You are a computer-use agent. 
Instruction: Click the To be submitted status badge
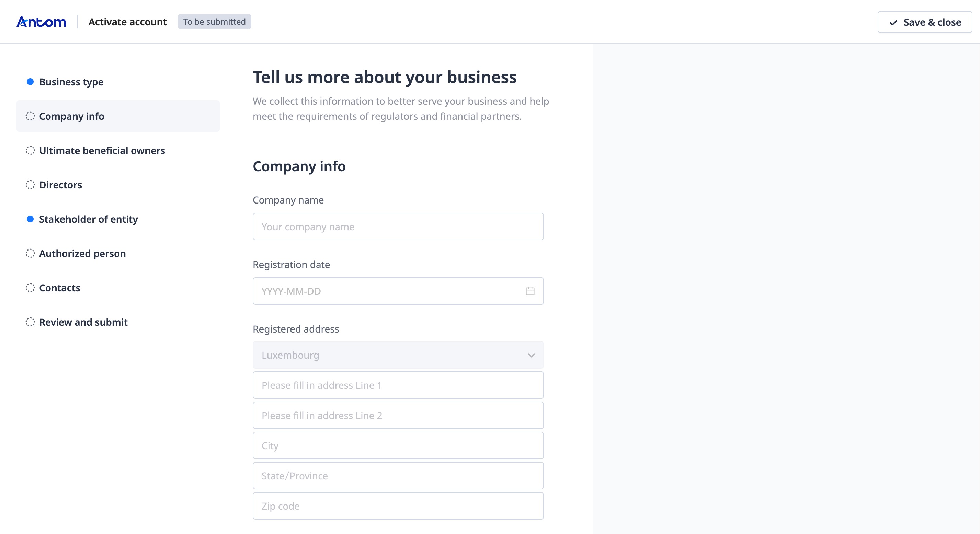[214, 21]
